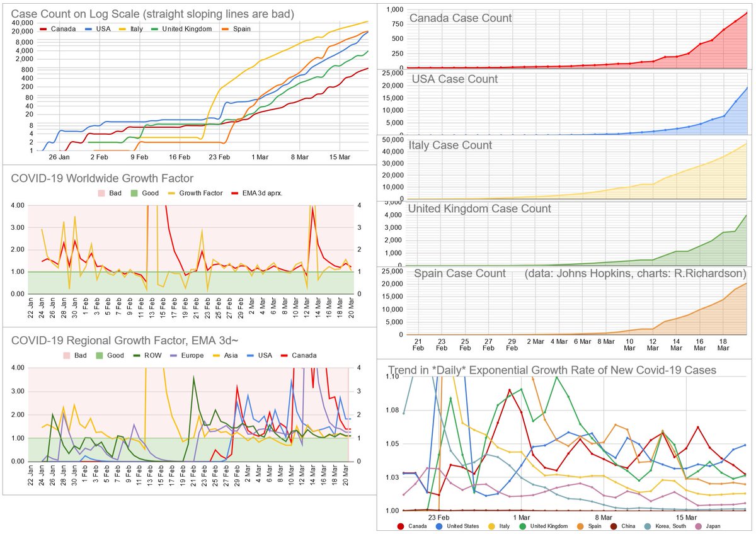Click the green United Kingdom swatch in log scale legend
The image size is (756, 534).
pos(153,29)
